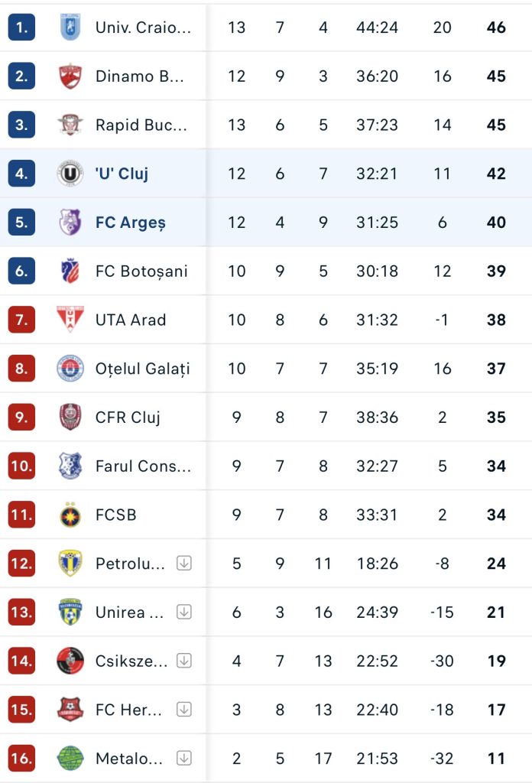This screenshot has height=783, width=532.
Task: Click the UTA Arad triangular logo
Action: tap(70, 319)
